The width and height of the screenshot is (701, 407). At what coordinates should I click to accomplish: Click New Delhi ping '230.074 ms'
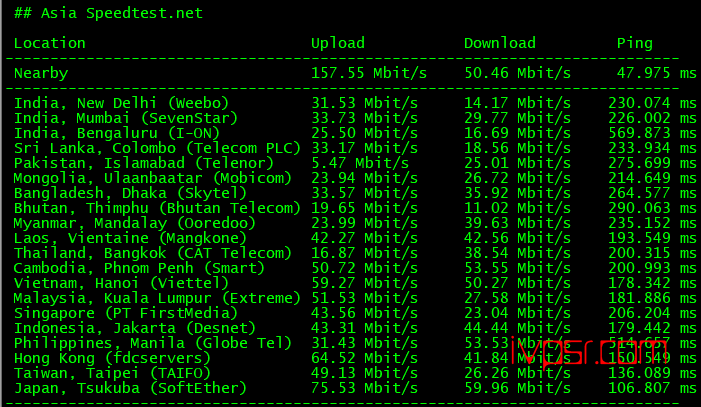point(652,103)
